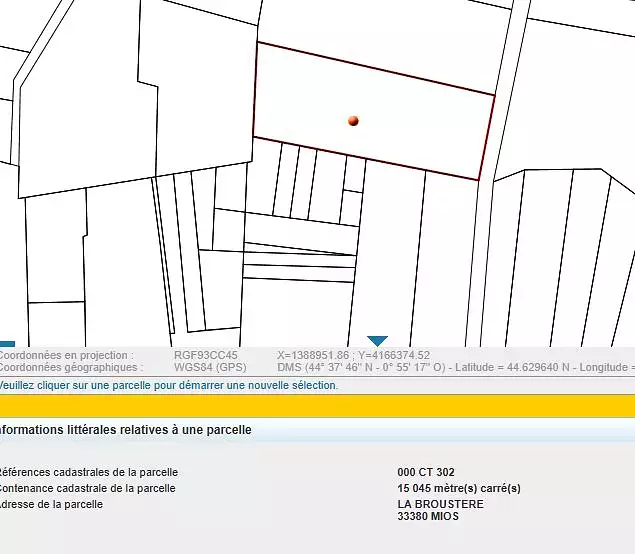Click the X=1388951.86 projection coordinates

[x=353, y=355]
